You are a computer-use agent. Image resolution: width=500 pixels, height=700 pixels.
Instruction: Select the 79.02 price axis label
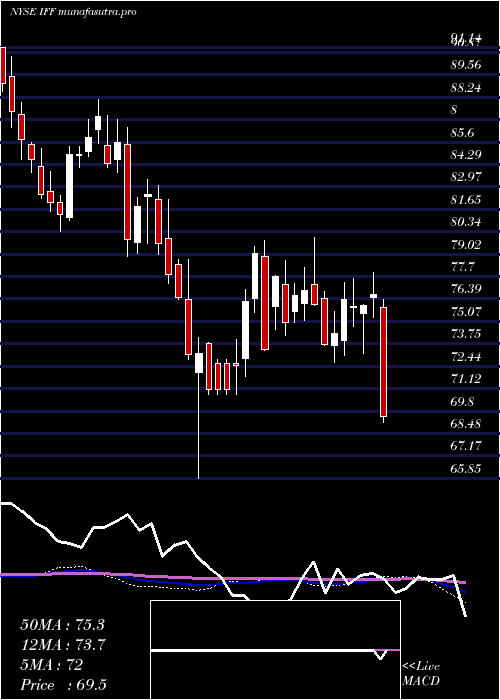[466, 245]
